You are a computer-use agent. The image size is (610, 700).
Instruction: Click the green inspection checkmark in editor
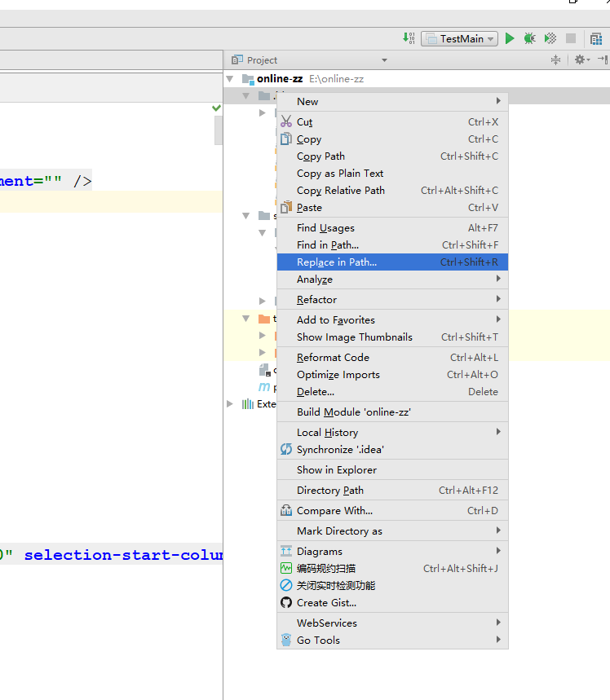pyautogui.click(x=217, y=108)
